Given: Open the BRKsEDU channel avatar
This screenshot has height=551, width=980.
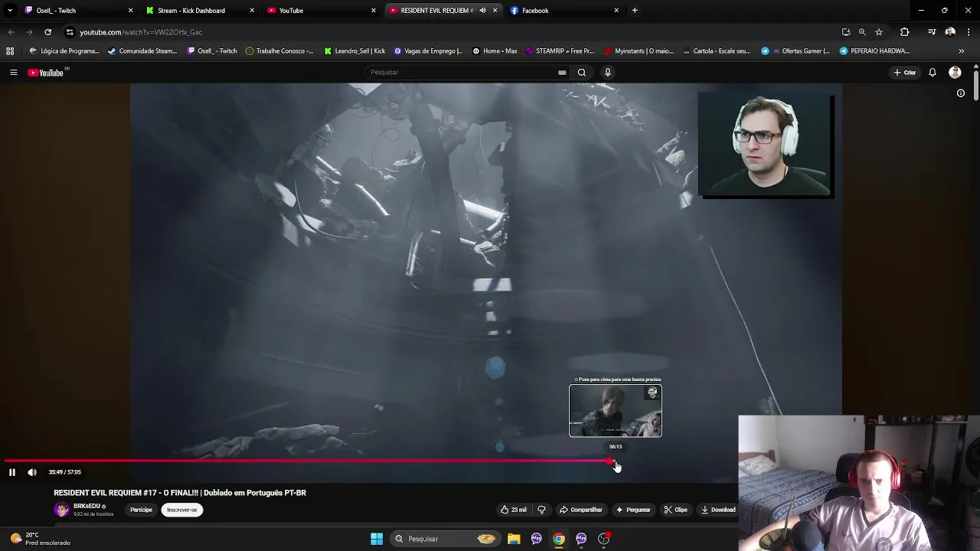Looking at the screenshot, I should pos(61,510).
